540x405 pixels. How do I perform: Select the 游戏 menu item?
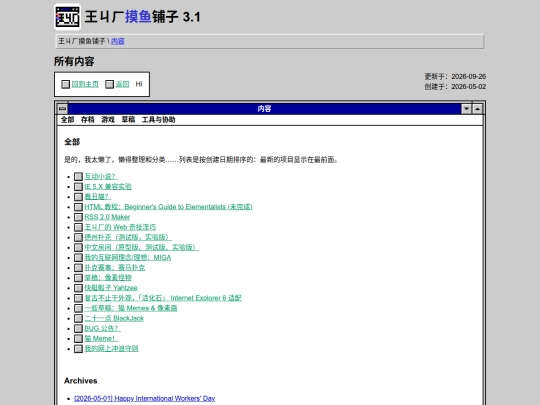tap(108, 120)
